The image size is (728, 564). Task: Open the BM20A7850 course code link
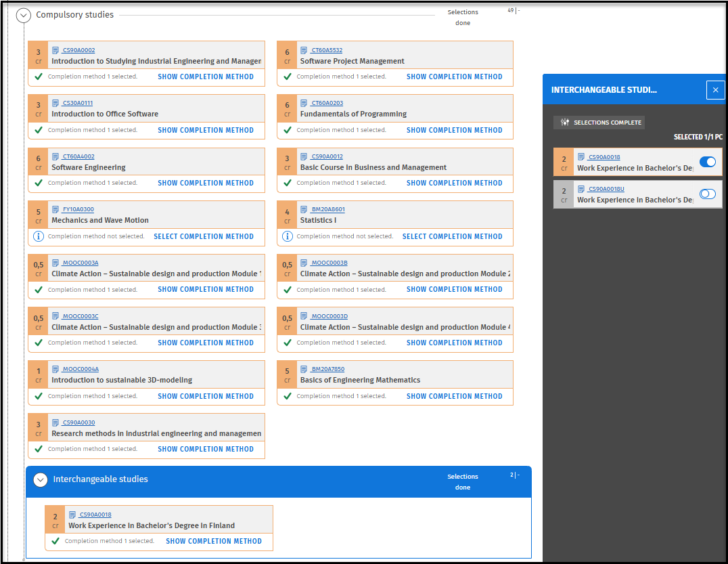[327, 369]
